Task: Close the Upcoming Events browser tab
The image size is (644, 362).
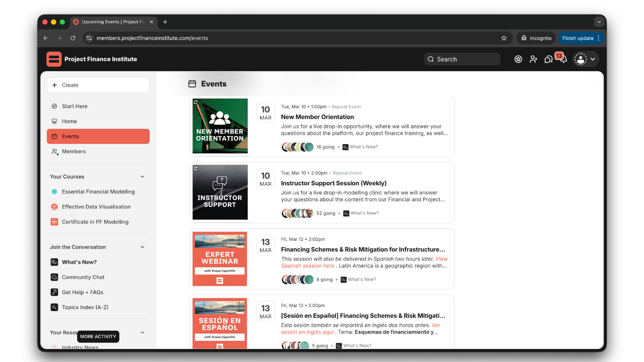Action: 152,22
